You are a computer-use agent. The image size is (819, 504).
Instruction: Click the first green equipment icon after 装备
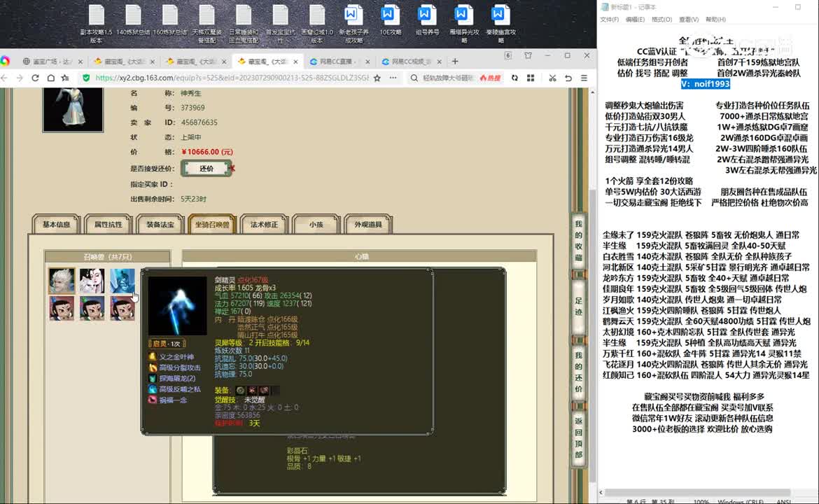click(240, 390)
